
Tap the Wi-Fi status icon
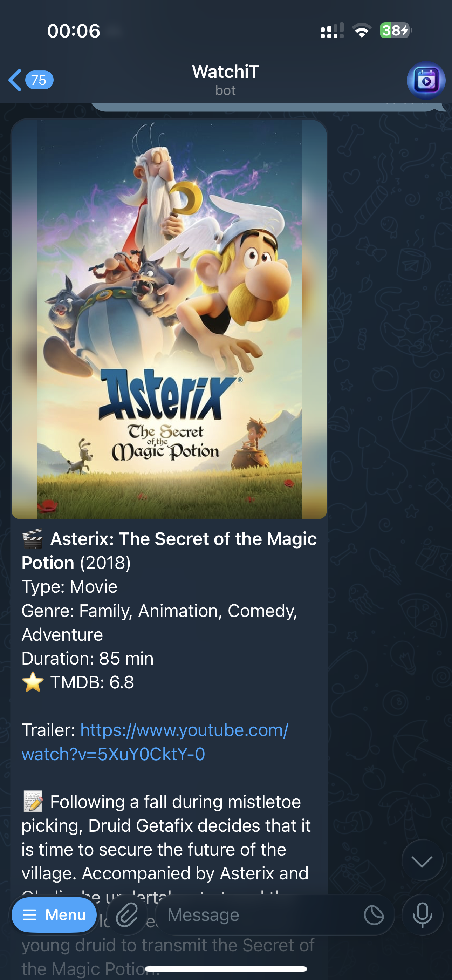pyautogui.click(x=362, y=30)
